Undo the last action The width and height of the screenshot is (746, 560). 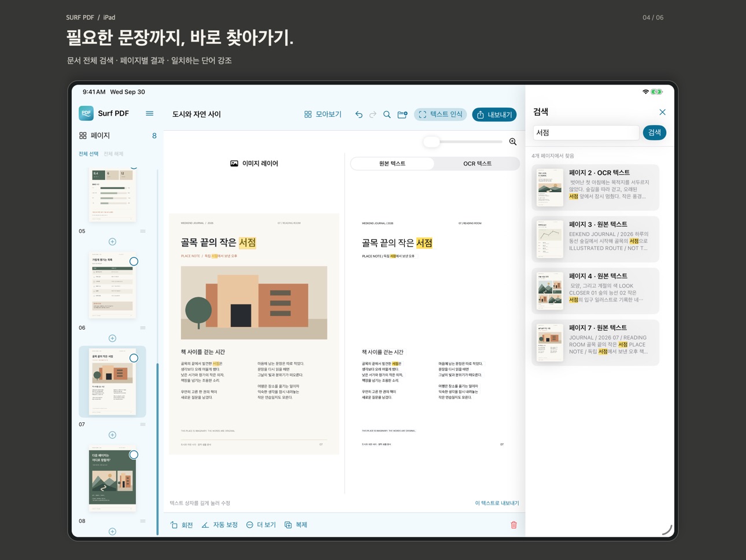pos(359,115)
